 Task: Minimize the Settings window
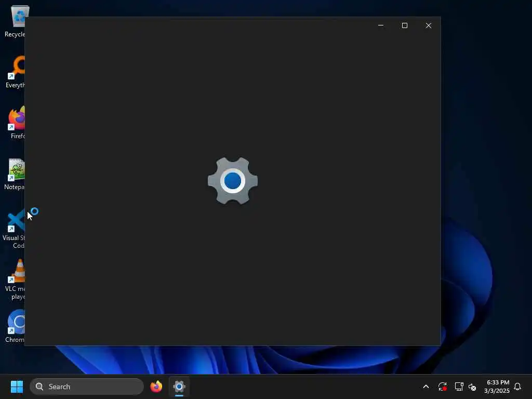381,25
